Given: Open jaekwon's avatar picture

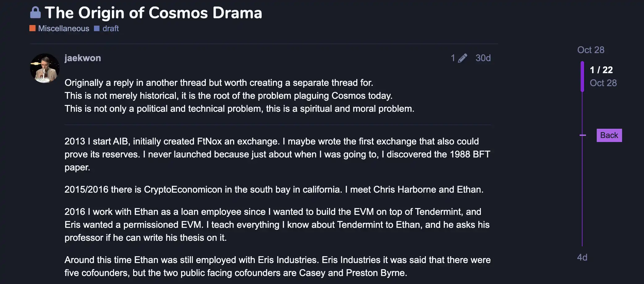Looking at the screenshot, I should pyautogui.click(x=45, y=68).
